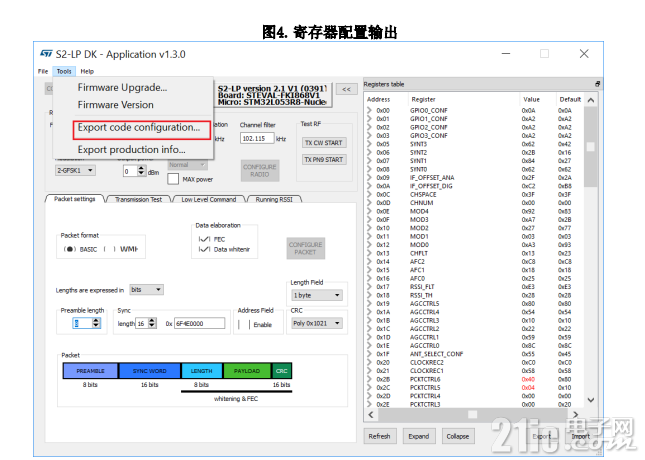Switch to Transmission Test tab

click(x=138, y=199)
